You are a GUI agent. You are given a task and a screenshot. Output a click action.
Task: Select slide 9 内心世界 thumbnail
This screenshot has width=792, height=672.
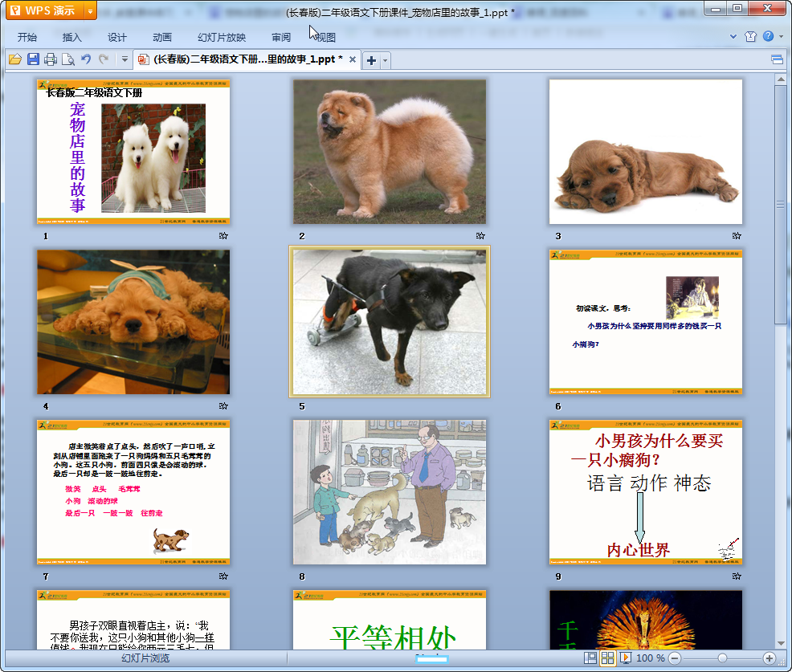click(x=646, y=492)
